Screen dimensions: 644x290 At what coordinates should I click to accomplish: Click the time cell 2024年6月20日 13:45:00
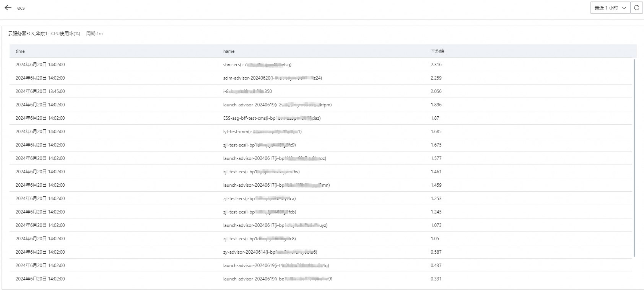tap(40, 91)
